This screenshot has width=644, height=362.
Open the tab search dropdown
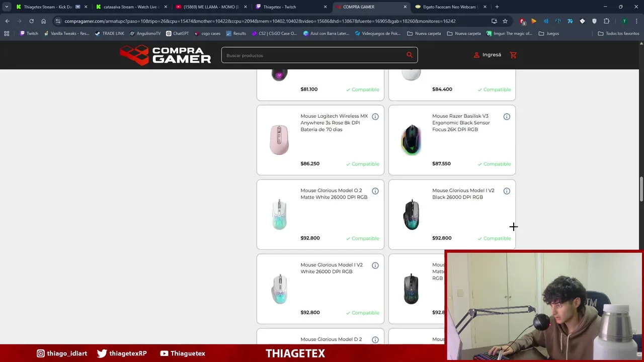pos(7,7)
